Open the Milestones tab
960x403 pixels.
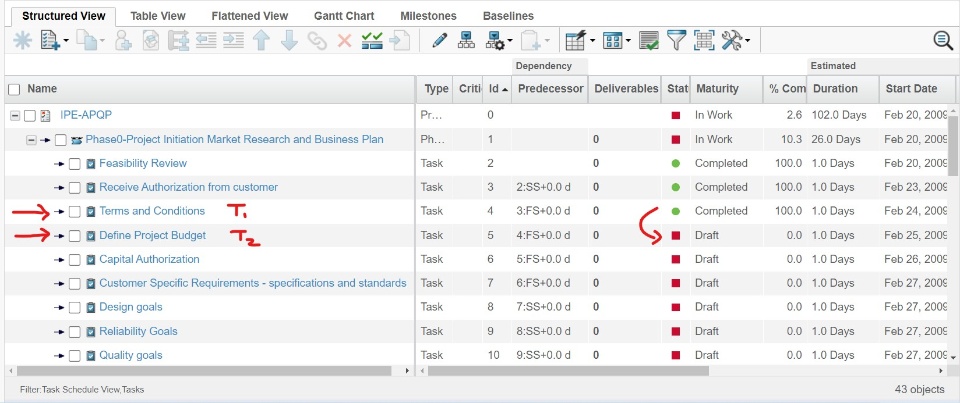428,16
